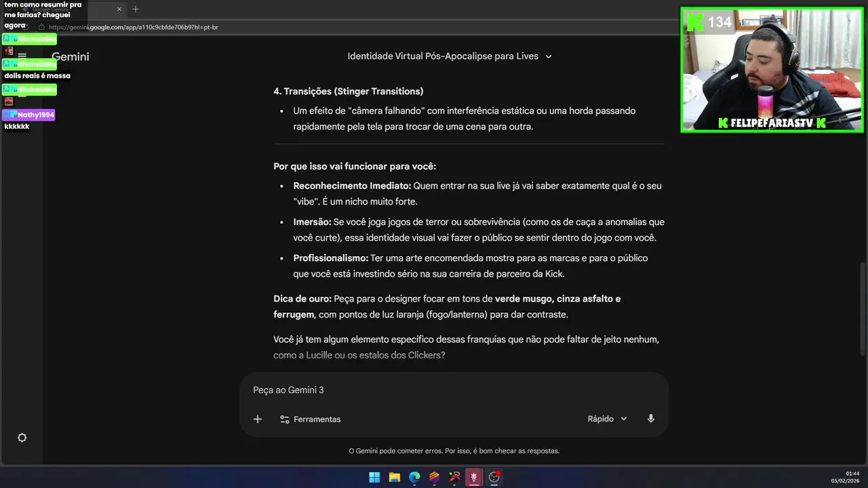Open a new browser tab
Image resolution: width=868 pixels, height=488 pixels.
[x=136, y=9]
